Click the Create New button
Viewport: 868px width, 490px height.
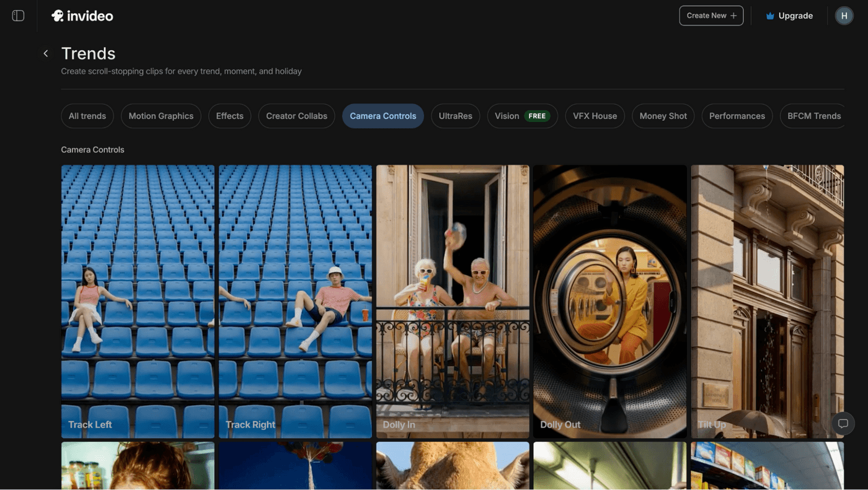coord(711,15)
